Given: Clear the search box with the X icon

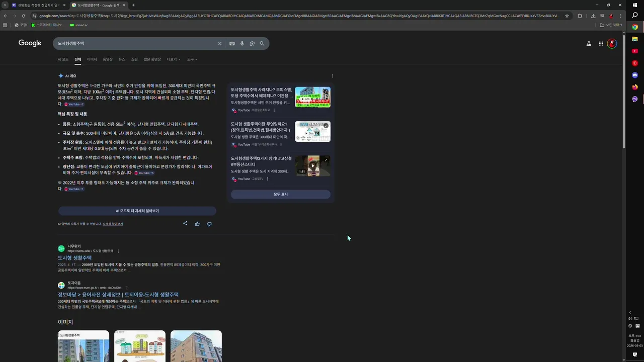Looking at the screenshot, I should point(219,44).
